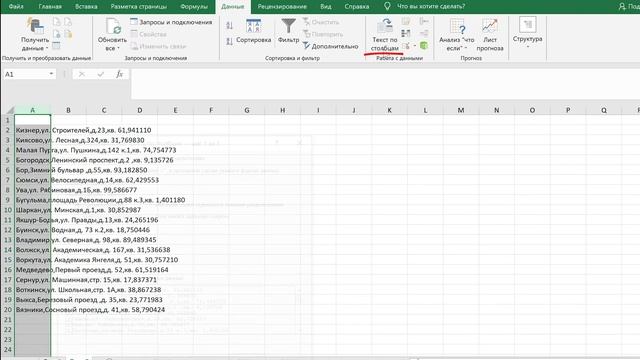Sort ascending with the A-to-Z icon

click(229, 25)
